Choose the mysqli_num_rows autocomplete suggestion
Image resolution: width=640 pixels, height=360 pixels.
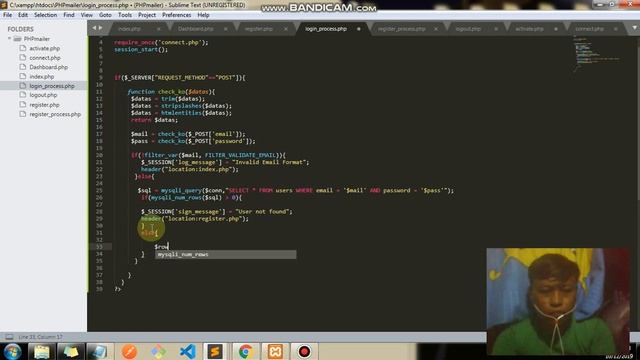(225, 255)
